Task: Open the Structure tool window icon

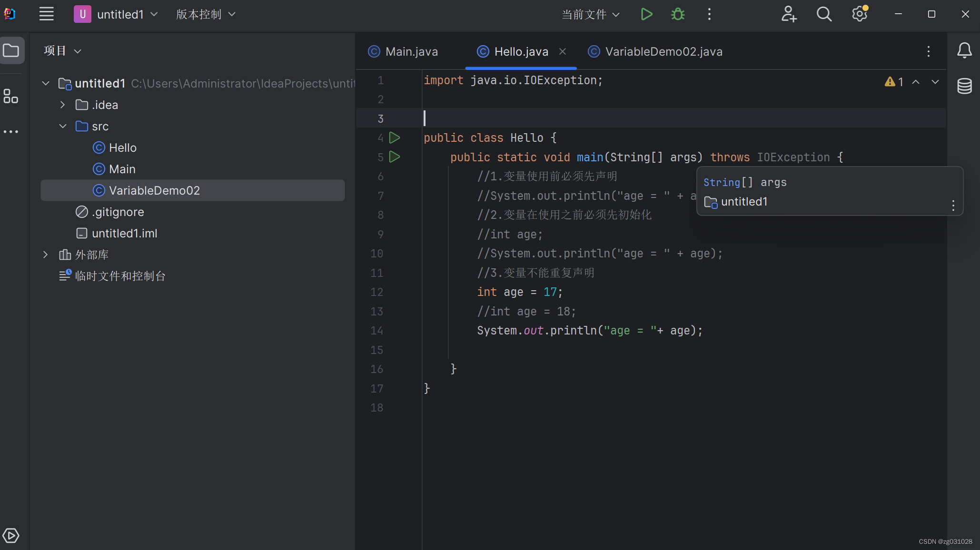Action: 10,96
